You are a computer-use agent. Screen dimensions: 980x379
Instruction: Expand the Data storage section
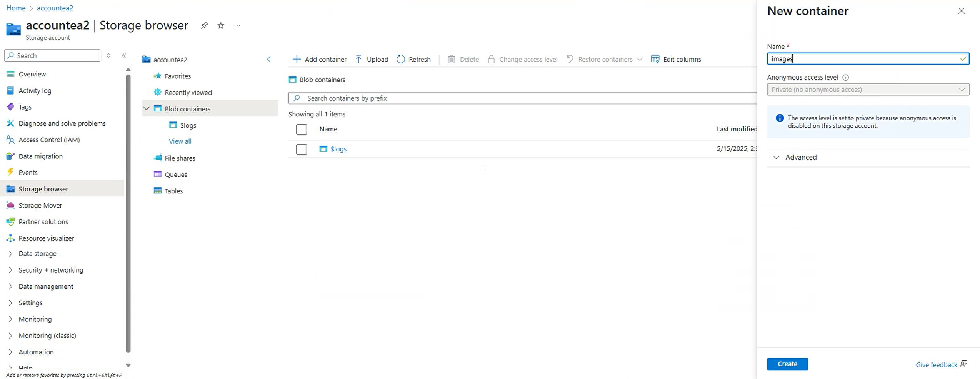[10, 254]
